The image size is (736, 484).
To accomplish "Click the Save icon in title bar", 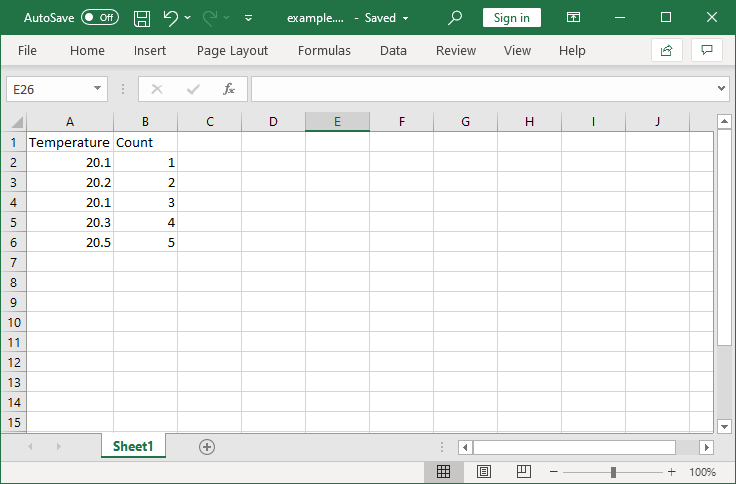I will 142,18.
